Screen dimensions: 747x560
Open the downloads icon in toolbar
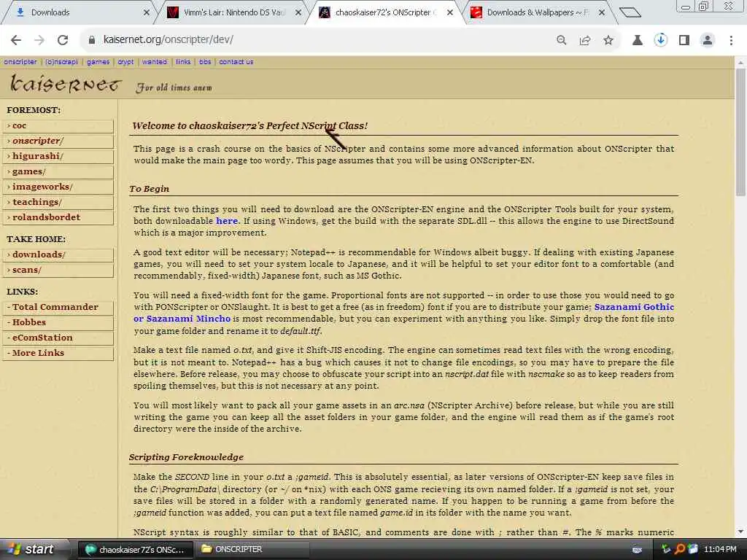[660, 40]
